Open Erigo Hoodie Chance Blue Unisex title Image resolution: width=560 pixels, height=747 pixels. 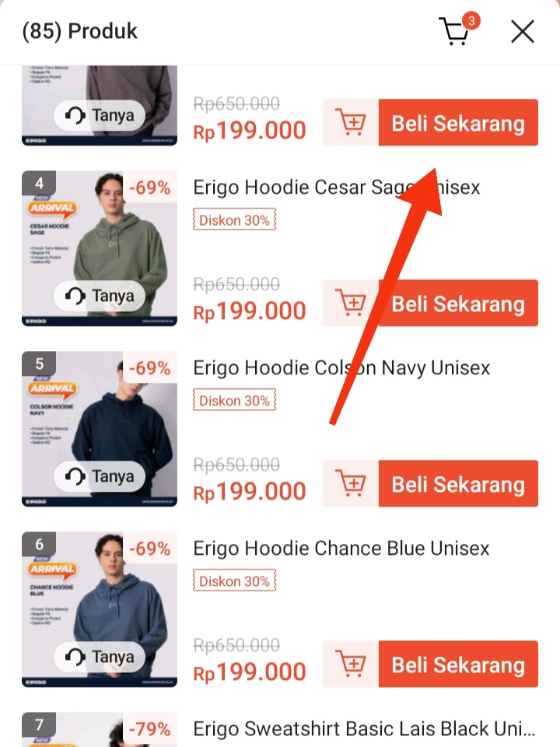(341, 549)
